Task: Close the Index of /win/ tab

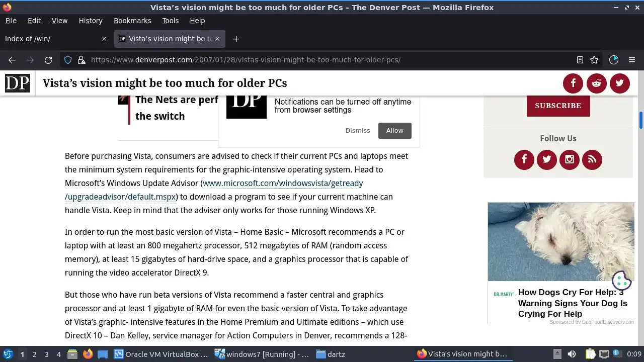Action: (104, 39)
